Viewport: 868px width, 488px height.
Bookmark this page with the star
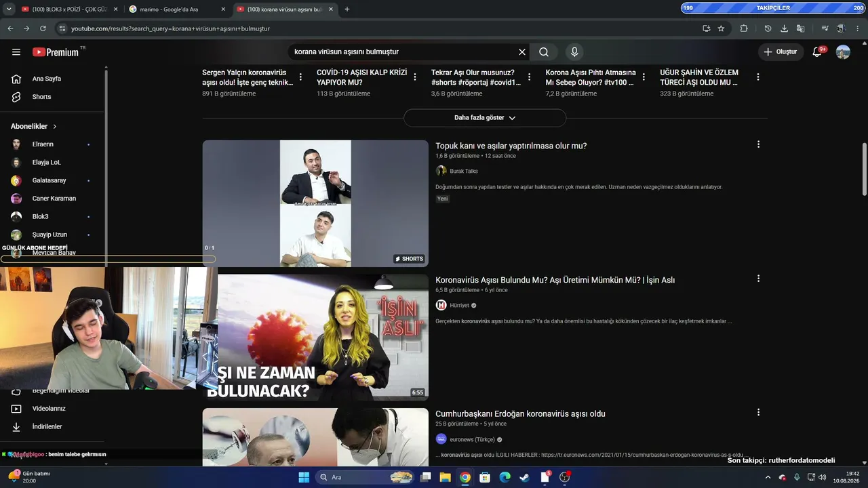[x=721, y=28]
